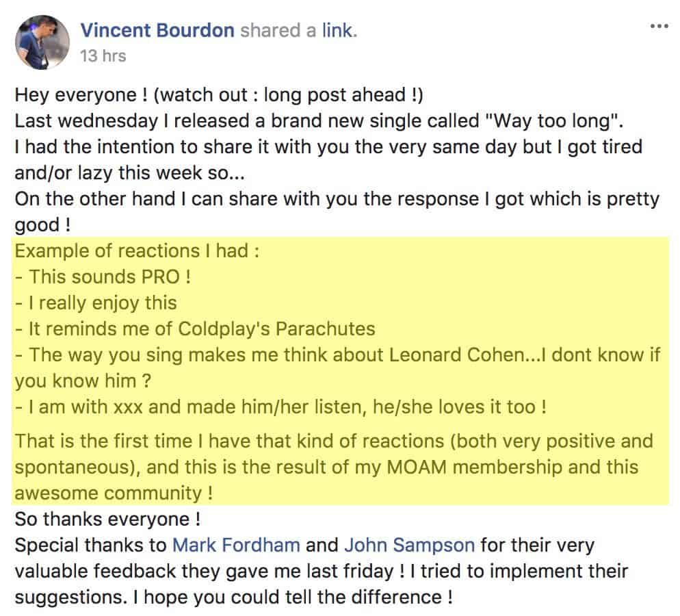Visit Mark Fordham's tagged profile

coord(236,545)
